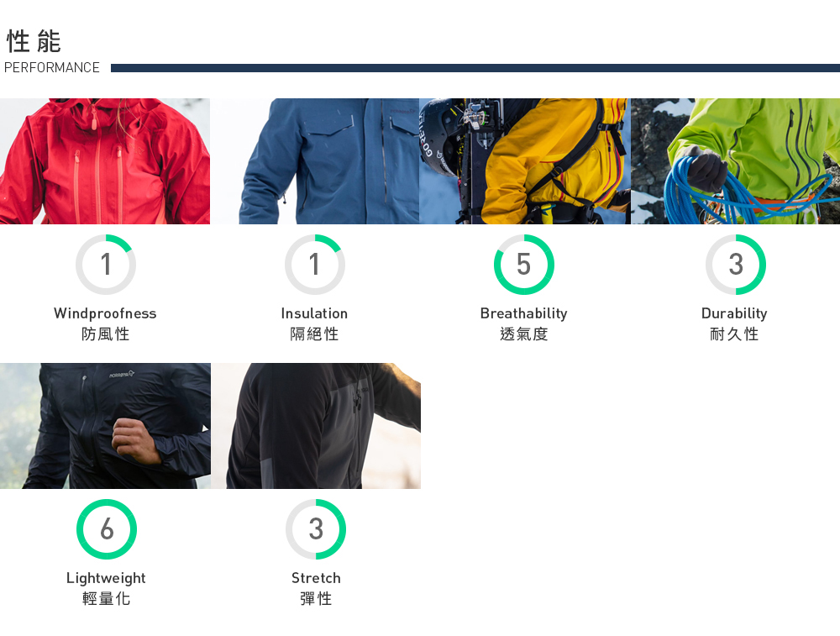The width and height of the screenshot is (840, 636).
Task: Click the Insulation label text
Action: (314, 313)
